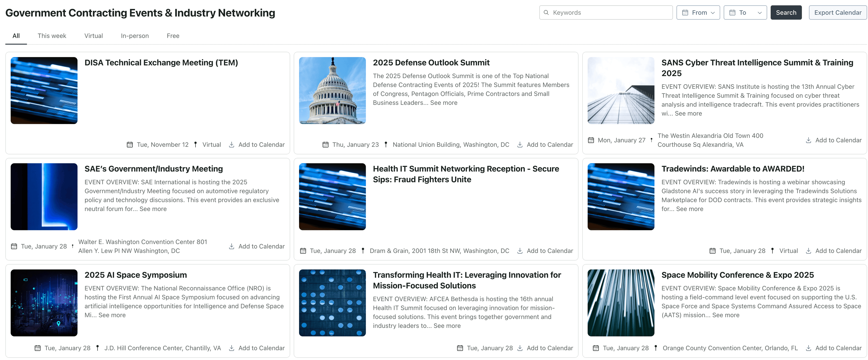868x360 pixels.
Task: Open the Export Calendar dropdown
Action: 835,12
